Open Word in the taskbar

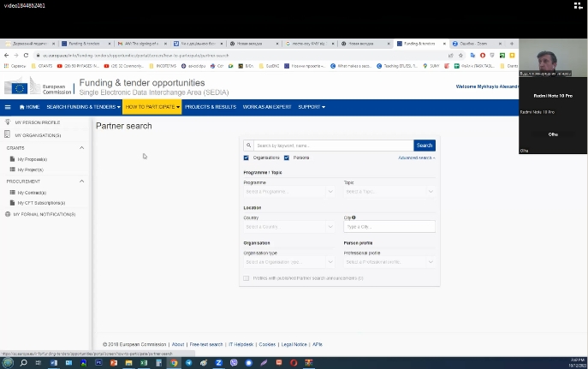click(x=54, y=363)
